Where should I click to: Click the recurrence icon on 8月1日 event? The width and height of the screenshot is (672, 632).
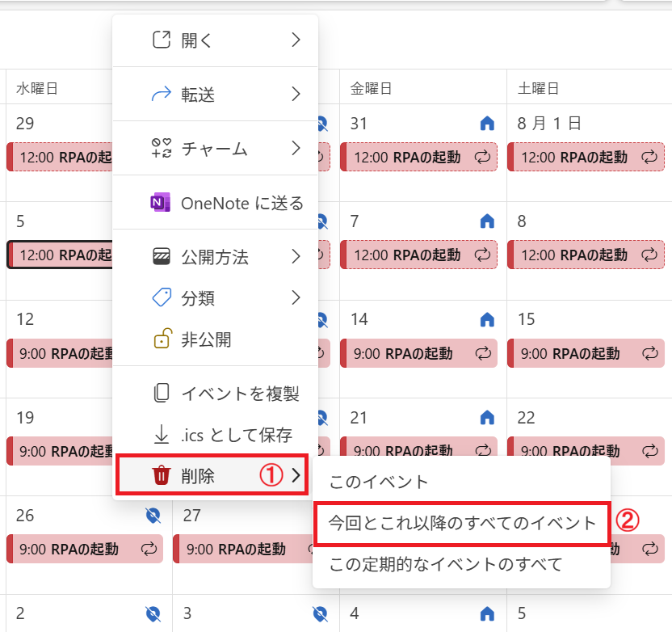point(649,158)
